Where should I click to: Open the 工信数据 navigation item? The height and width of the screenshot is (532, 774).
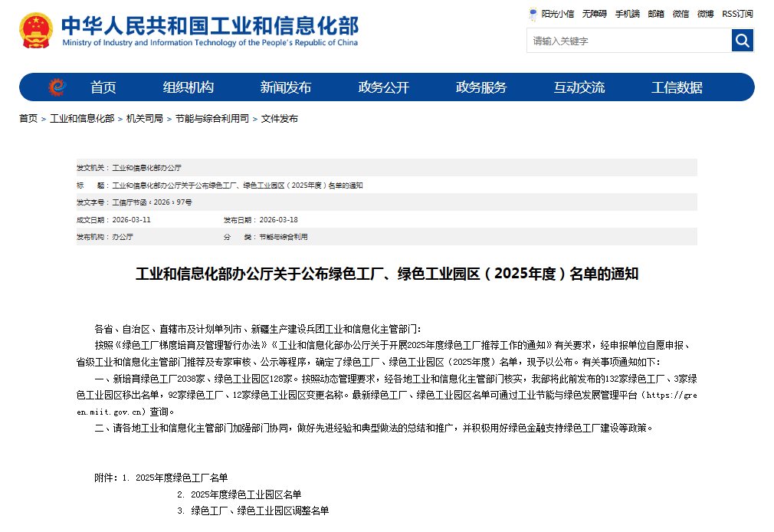677,87
